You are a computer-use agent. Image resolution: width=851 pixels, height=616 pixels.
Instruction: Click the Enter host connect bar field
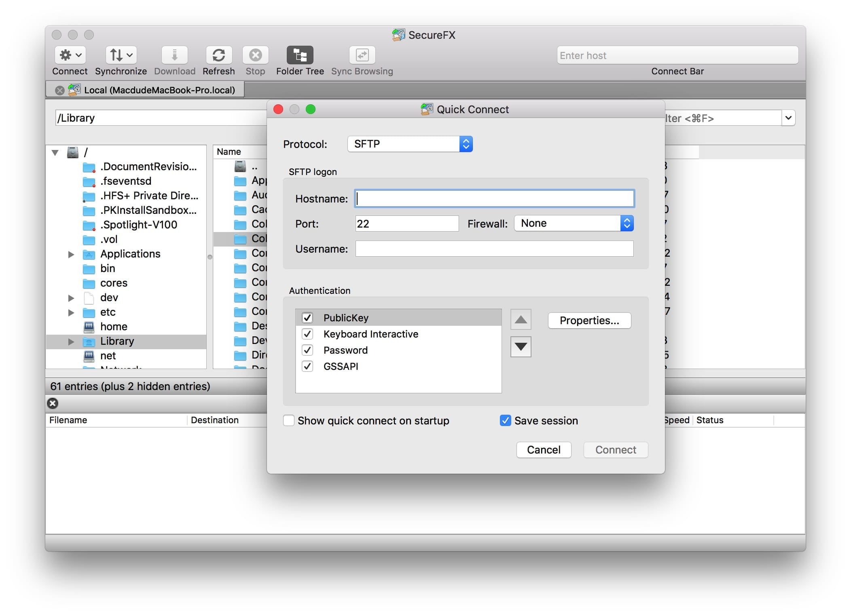point(677,55)
